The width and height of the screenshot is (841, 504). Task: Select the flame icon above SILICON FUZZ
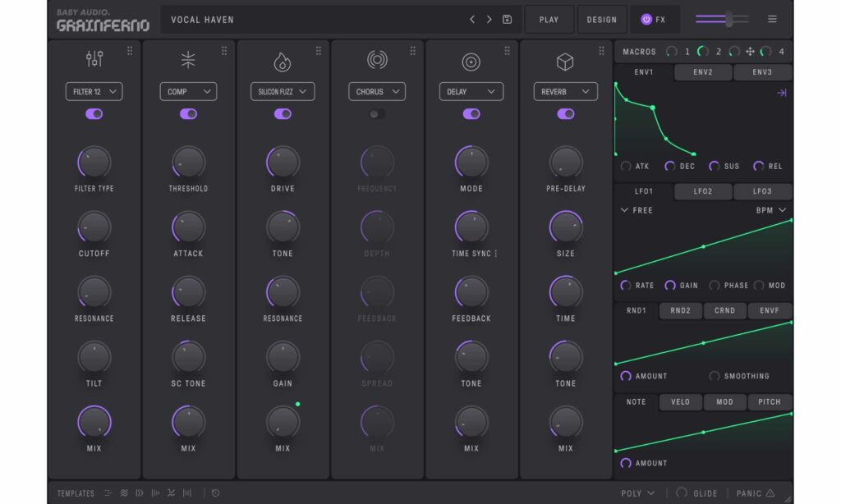[283, 60]
